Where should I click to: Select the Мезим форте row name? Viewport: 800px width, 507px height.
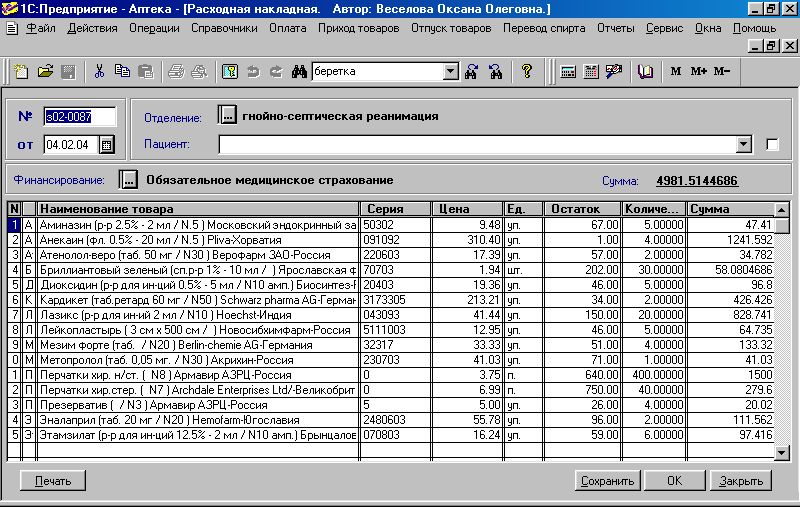[198, 345]
